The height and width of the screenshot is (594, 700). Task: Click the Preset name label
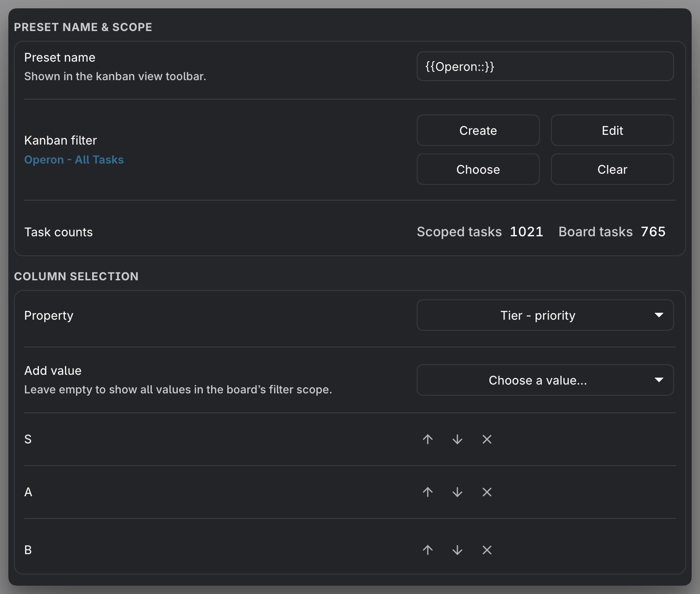[x=60, y=57]
